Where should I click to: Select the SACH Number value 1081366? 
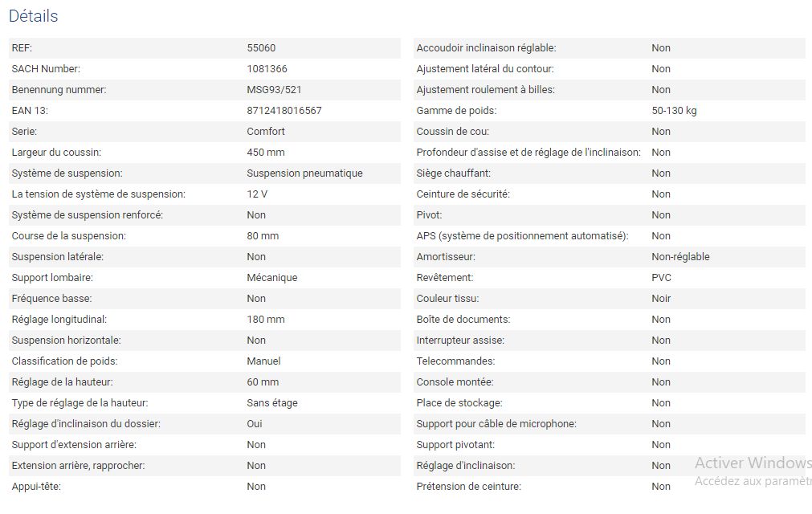click(x=267, y=69)
